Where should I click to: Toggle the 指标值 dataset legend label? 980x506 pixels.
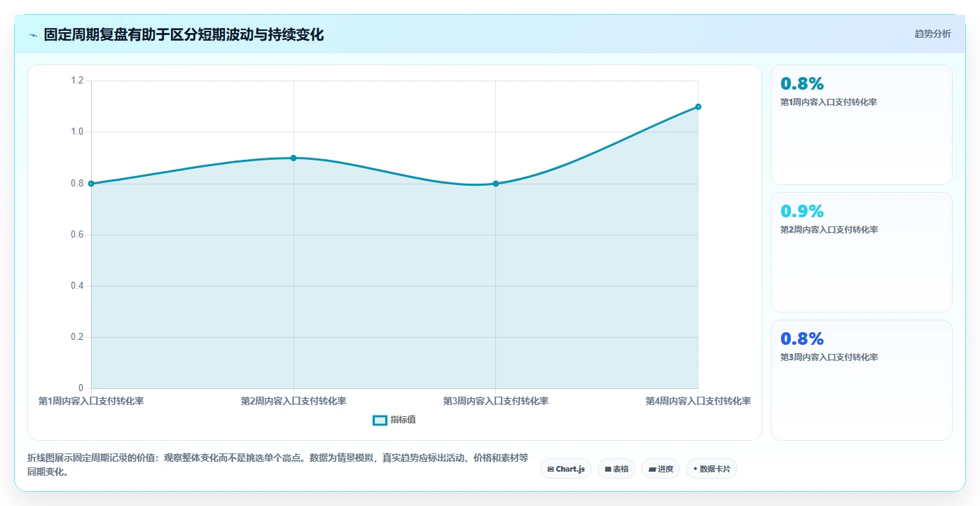(x=403, y=420)
